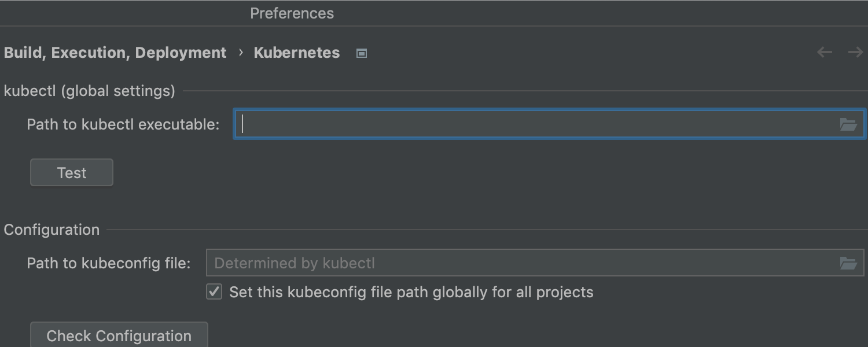Click the settings-scope icon beside Kubernetes
The image size is (868, 347).
362,53
